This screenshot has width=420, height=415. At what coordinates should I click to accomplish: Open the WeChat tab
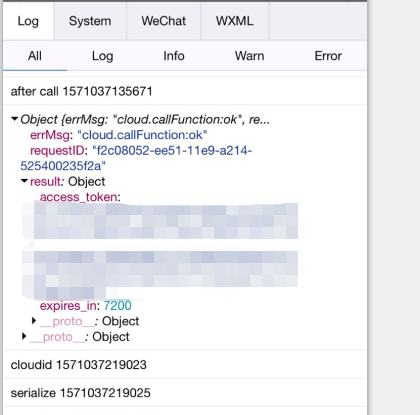(x=164, y=21)
